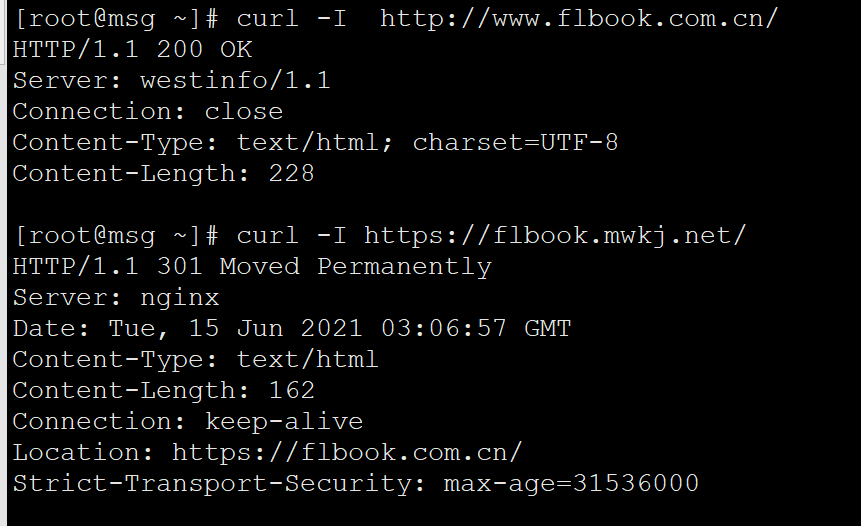Click the 'Connection: close' header line
This screenshot has width=861, height=526.
(148, 111)
